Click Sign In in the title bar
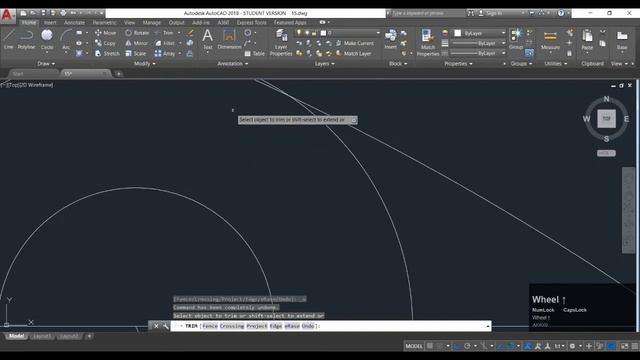640x360 pixels. tap(494, 13)
